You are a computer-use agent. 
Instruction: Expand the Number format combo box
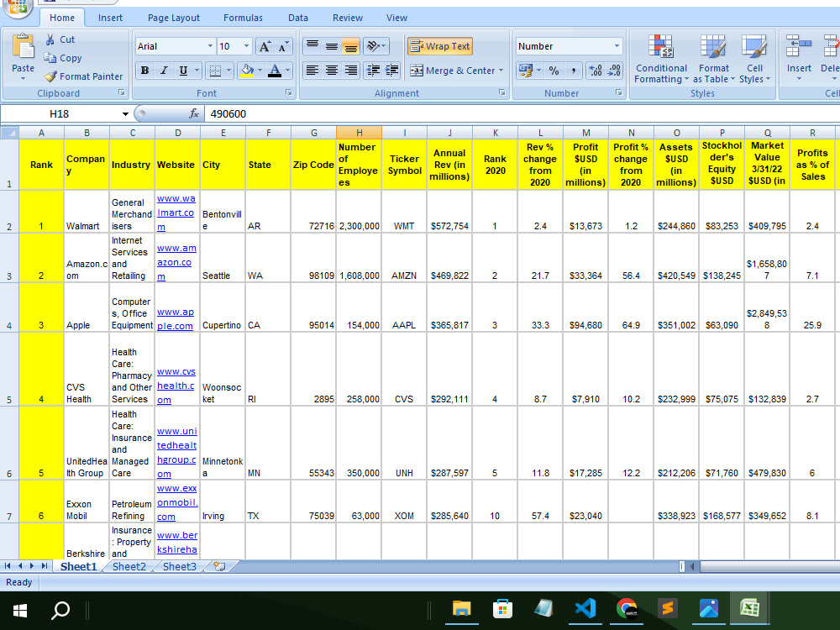coord(617,46)
